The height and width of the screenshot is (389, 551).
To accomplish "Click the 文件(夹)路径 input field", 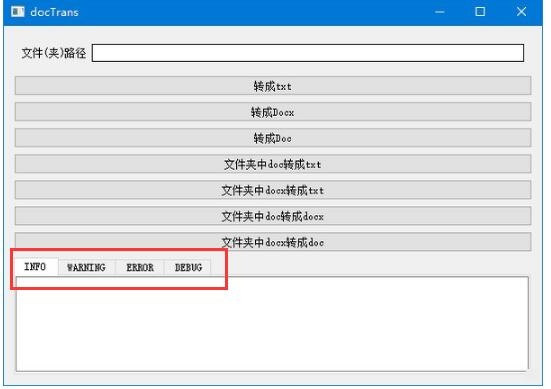I will pyautogui.click(x=308, y=53).
